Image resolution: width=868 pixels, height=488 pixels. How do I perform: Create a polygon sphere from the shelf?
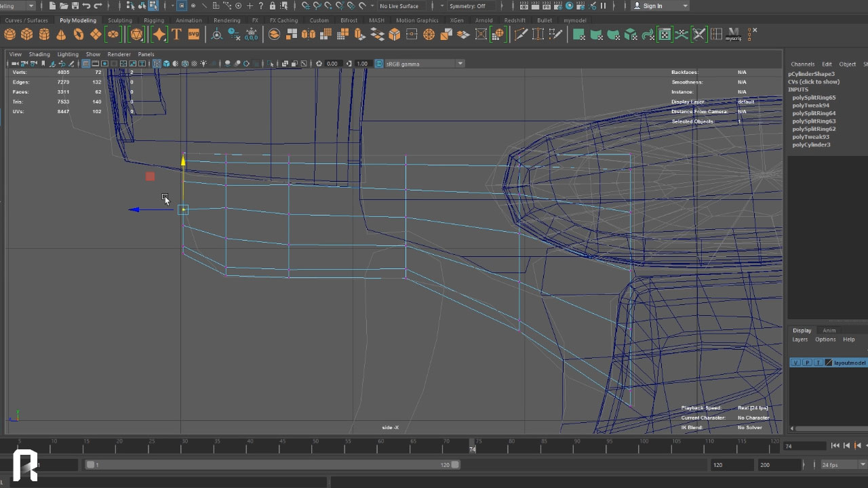tap(9, 34)
